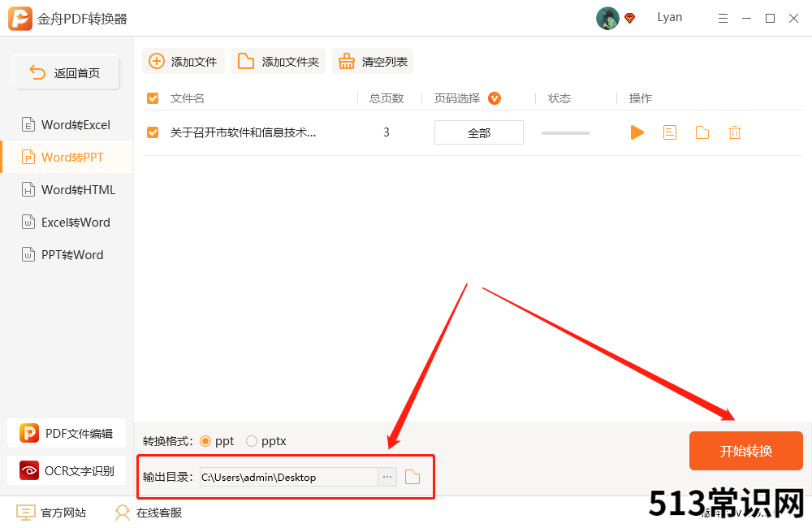Image resolution: width=812 pixels, height=528 pixels.
Task: Click the file name 关于召开市软件和信息技术...
Action: coord(243,132)
